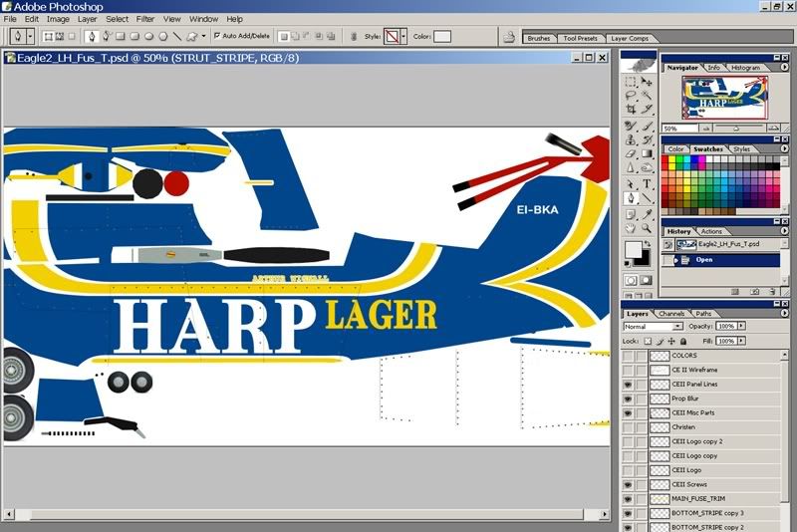
Task: Select the Brush tool in toolbox
Action: click(x=647, y=126)
